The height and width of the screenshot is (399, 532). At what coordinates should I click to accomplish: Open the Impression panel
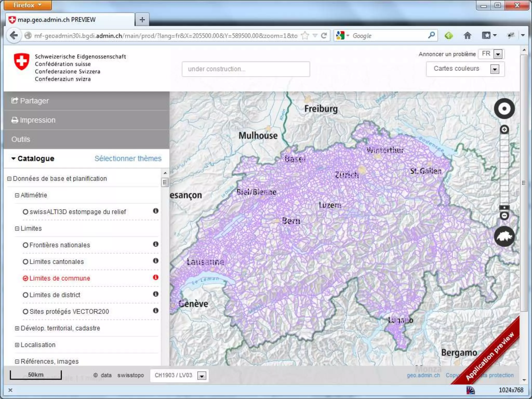point(38,120)
